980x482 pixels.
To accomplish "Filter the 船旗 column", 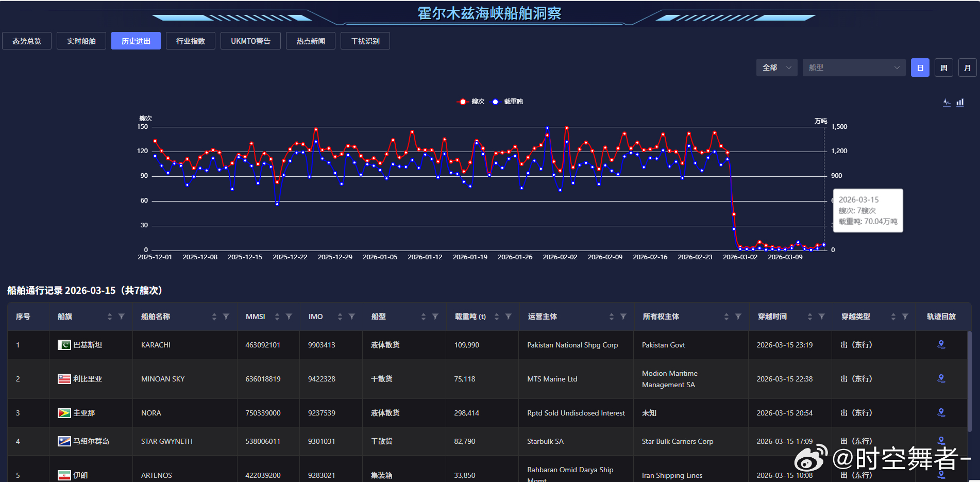I will pyautogui.click(x=122, y=317).
